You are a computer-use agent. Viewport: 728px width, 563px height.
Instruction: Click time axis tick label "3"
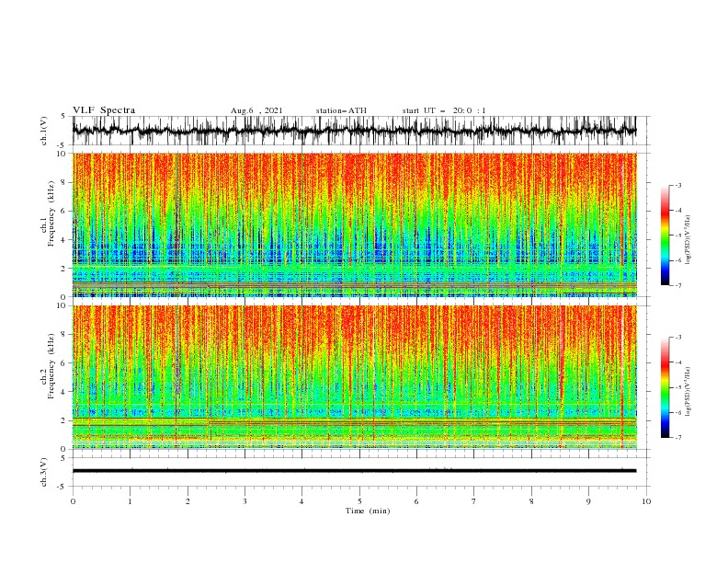coord(245,501)
